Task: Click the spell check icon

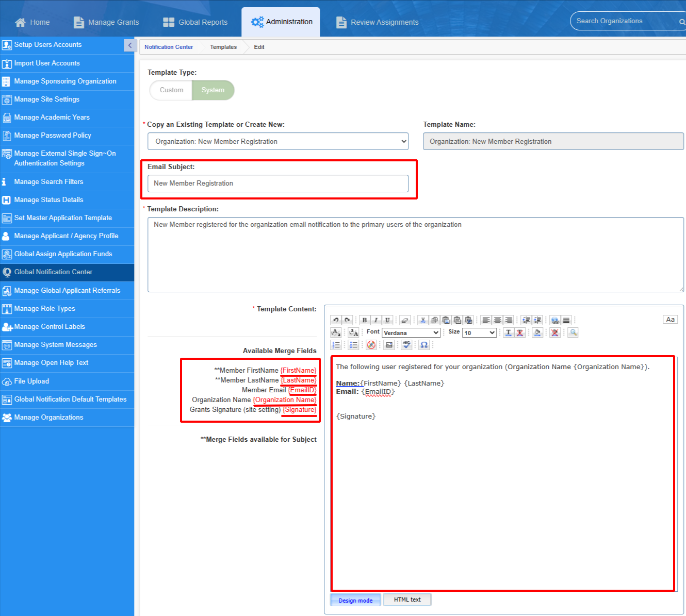Action: [x=406, y=345]
